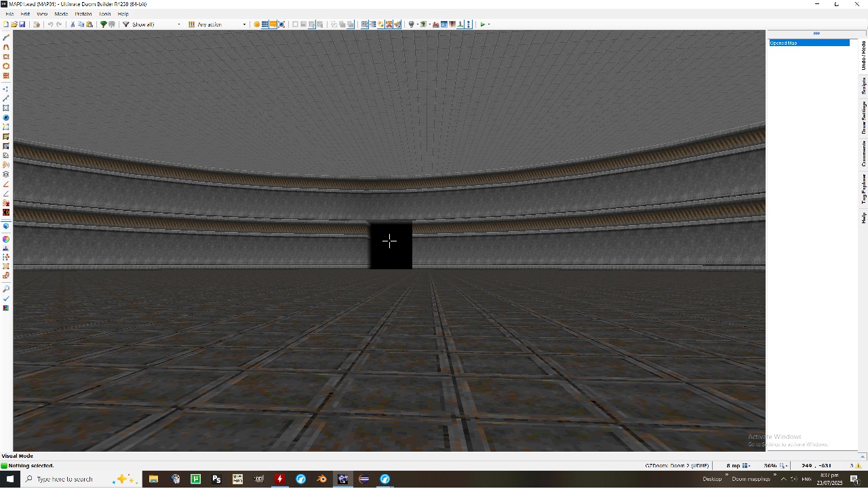
Task: Toggle the orange comment bubble icon
Action: point(273,24)
